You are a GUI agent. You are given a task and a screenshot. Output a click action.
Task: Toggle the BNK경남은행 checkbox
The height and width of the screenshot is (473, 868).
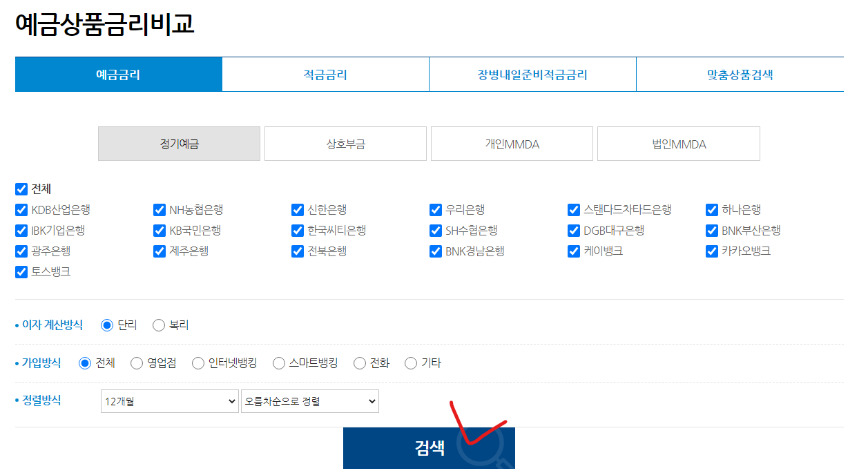436,251
